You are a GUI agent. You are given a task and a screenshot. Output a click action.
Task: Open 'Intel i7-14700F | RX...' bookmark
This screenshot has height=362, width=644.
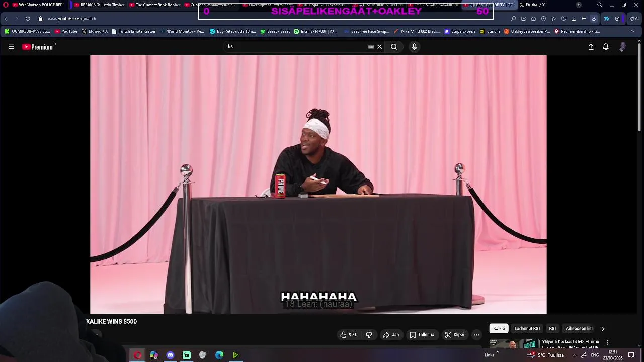[x=315, y=31]
